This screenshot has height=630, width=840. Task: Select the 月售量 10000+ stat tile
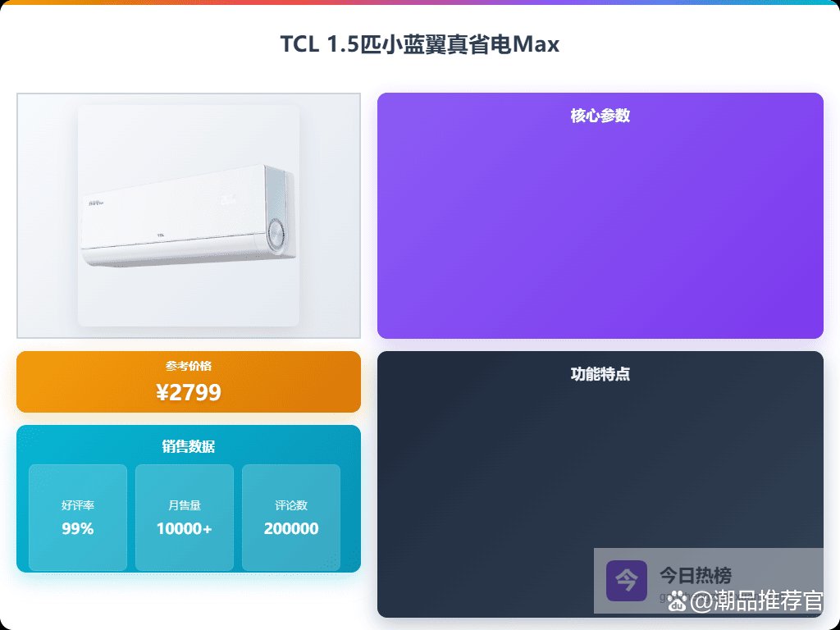[x=185, y=518]
